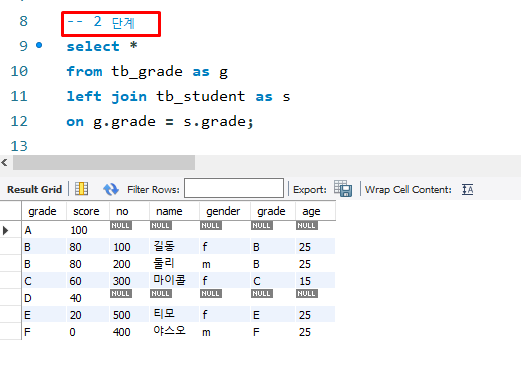Export the recordset to a file
Viewport: 521px width, 371px height.
coord(343,189)
